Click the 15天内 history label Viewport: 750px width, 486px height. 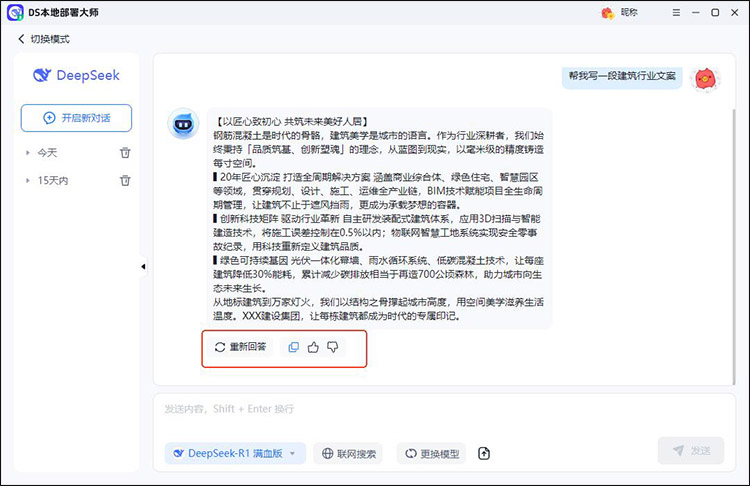(53, 180)
